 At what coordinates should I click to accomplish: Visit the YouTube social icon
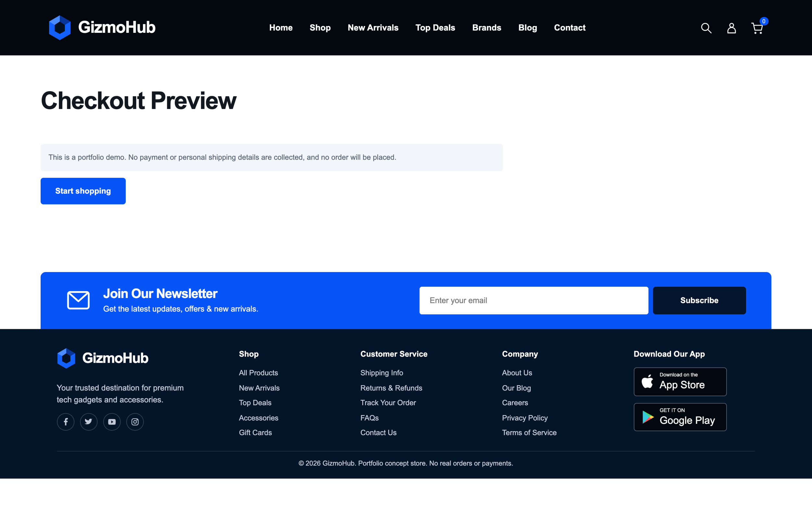click(112, 422)
